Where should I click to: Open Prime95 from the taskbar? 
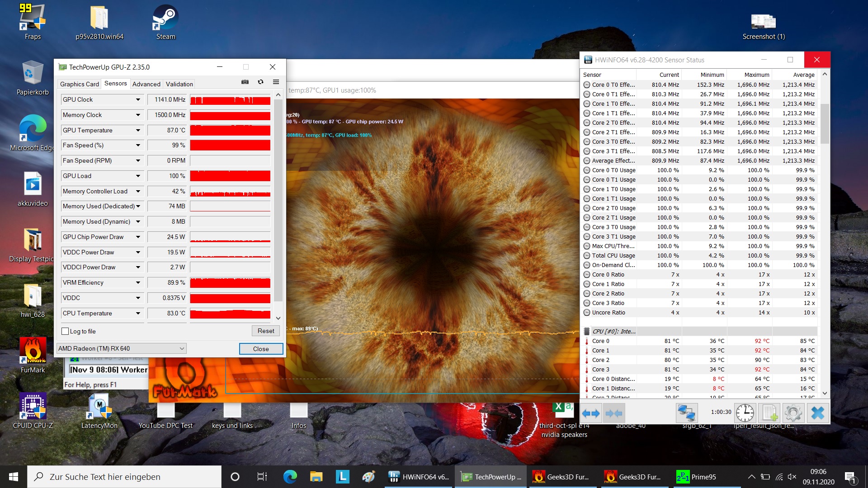point(696,477)
